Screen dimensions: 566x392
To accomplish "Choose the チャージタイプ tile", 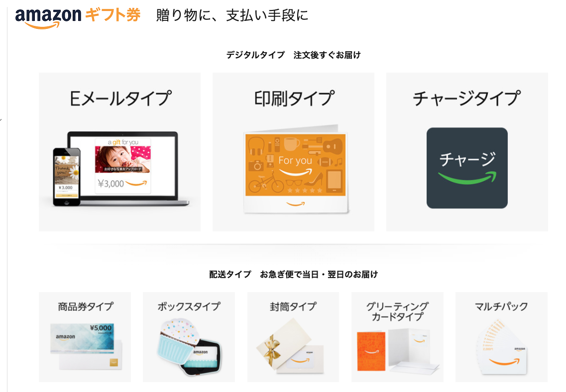I will point(467,152).
